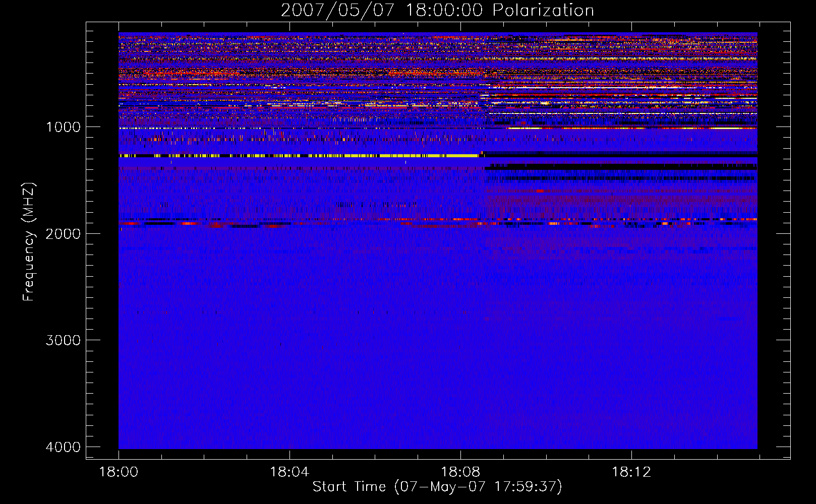Click the "Start Time (07-May-07 17:59:37)" label

click(437, 487)
